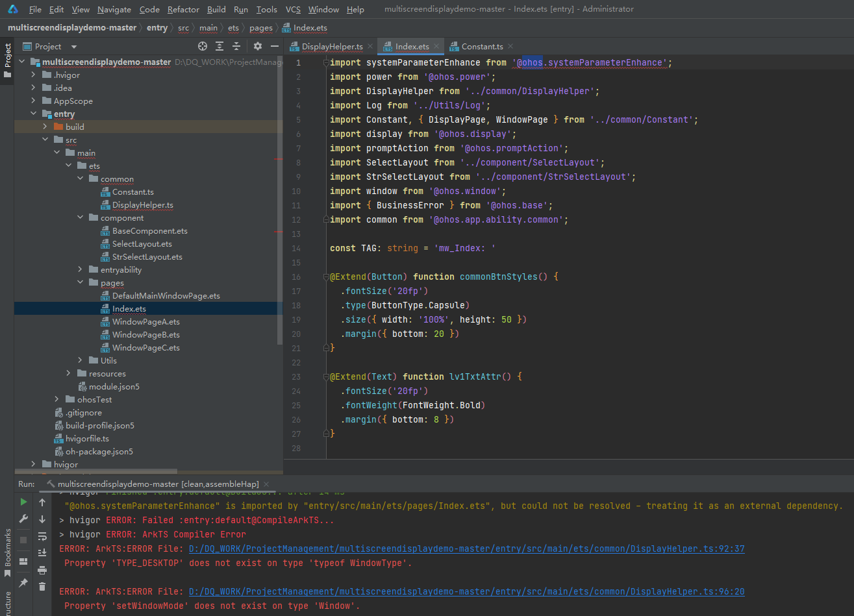Open the File menu

[35, 9]
